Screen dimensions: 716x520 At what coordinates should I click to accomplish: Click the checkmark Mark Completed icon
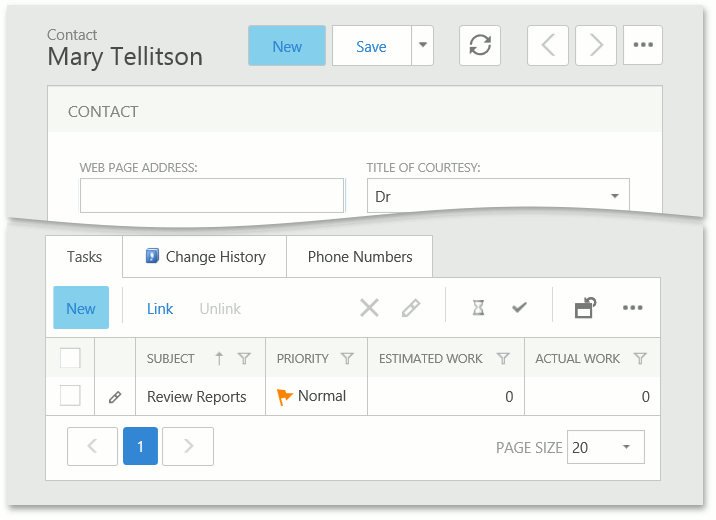click(x=519, y=308)
